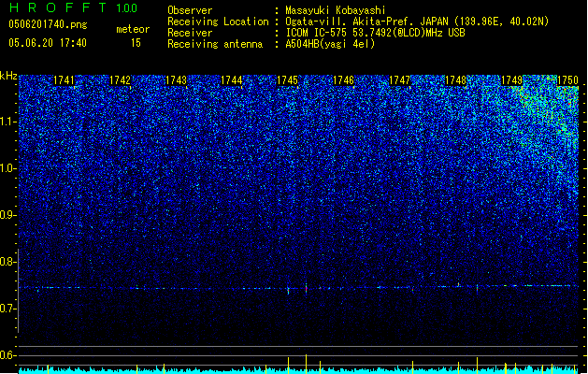Click the 1.0 frequency axis label

[x=8, y=168]
